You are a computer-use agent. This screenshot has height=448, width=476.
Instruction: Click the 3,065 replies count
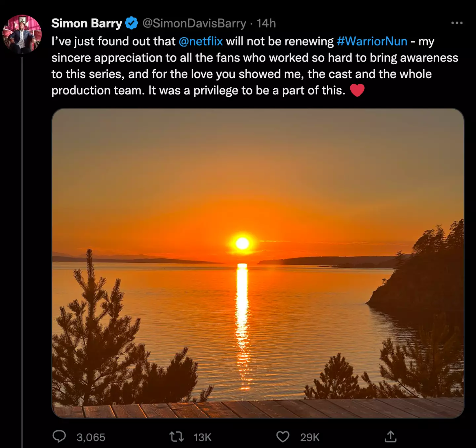(91, 437)
